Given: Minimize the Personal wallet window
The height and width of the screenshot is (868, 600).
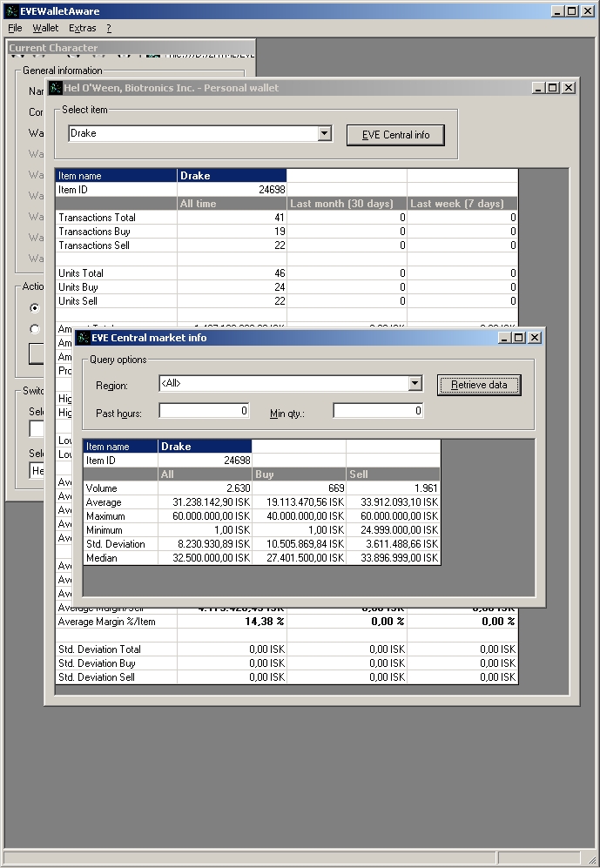Looking at the screenshot, I should (538, 87).
